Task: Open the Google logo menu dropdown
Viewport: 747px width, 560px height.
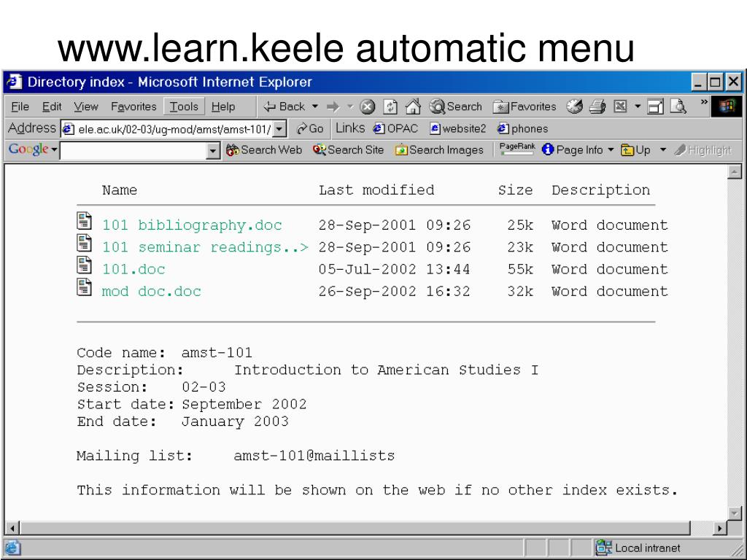Action: pyautogui.click(x=55, y=150)
